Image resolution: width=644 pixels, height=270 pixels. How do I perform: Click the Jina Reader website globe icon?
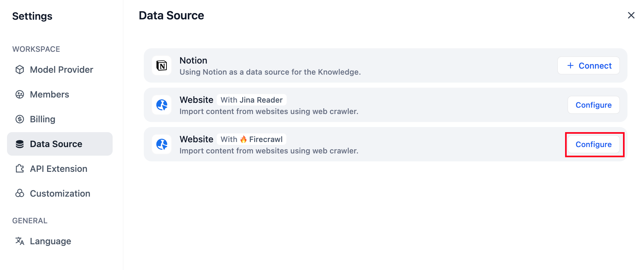click(162, 105)
